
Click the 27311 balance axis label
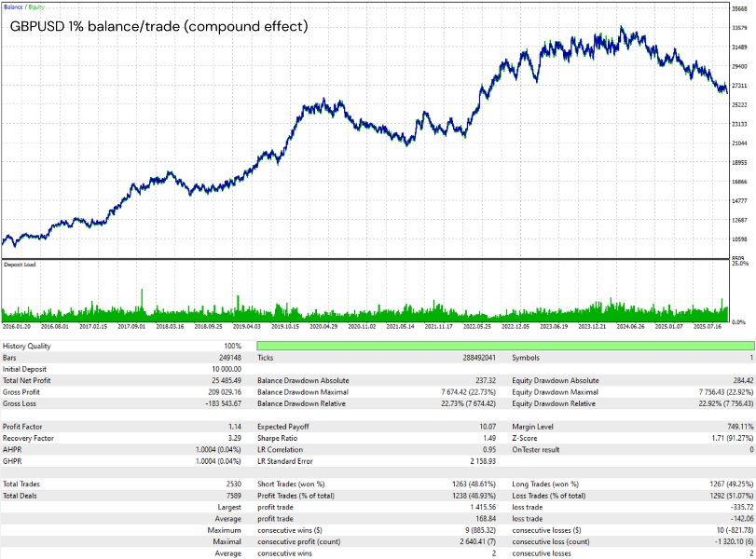pyautogui.click(x=739, y=86)
